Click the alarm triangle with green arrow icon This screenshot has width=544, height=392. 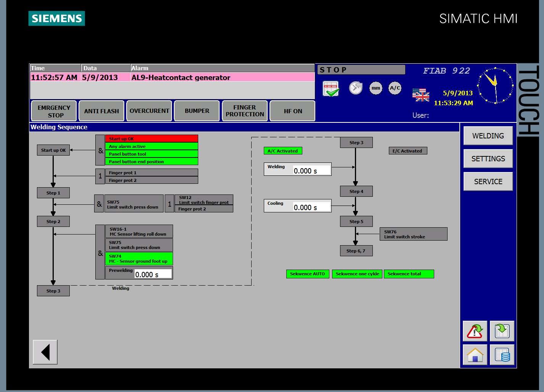click(475, 331)
